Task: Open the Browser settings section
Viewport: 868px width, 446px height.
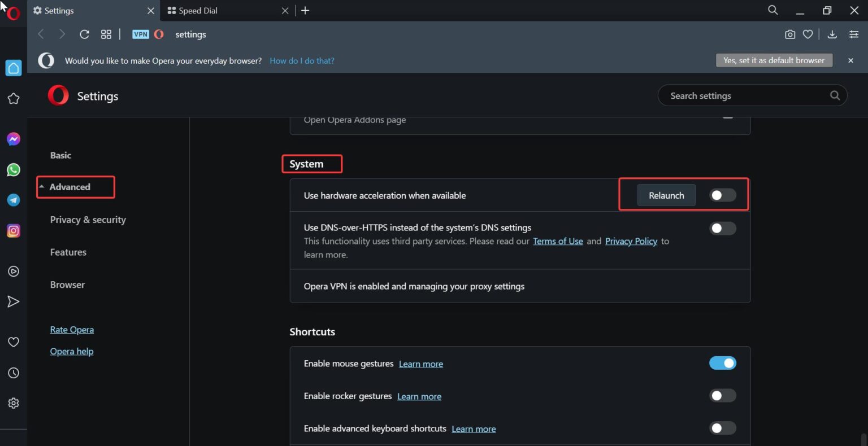Action: [67, 285]
